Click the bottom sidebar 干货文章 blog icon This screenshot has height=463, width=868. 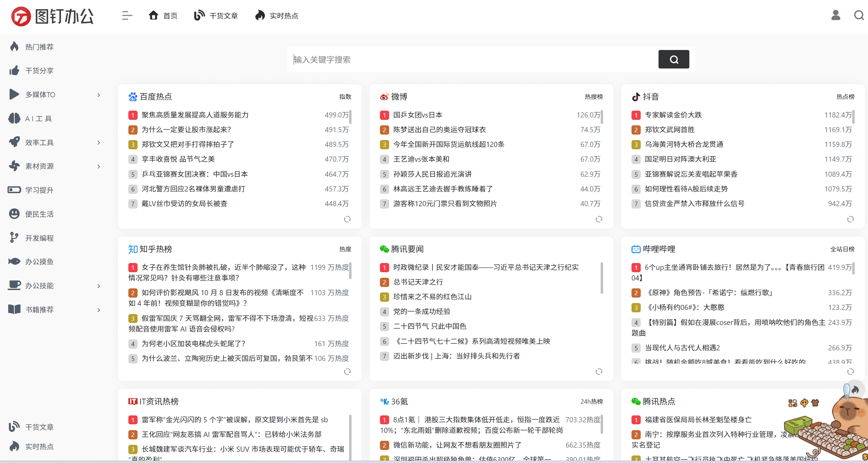click(14, 426)
